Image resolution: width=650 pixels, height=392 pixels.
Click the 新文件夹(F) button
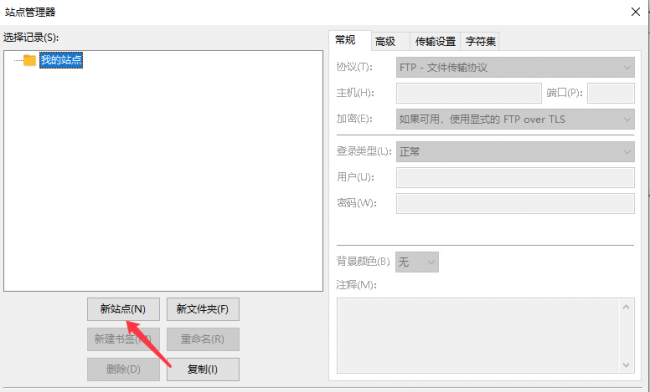[x=203, y=309]
